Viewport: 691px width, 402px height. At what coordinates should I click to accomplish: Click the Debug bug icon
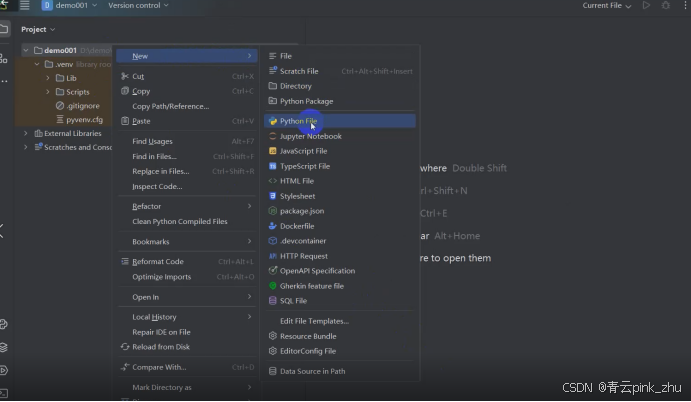click(666, 6)
